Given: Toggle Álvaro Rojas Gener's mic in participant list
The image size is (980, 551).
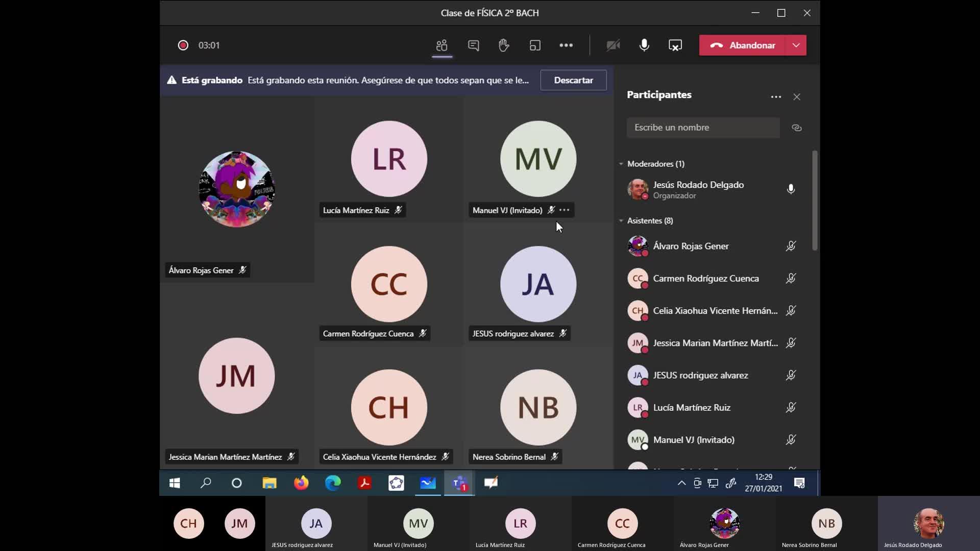Looking at the screenshot, I should pyautogui.click(x=791, y=246).
